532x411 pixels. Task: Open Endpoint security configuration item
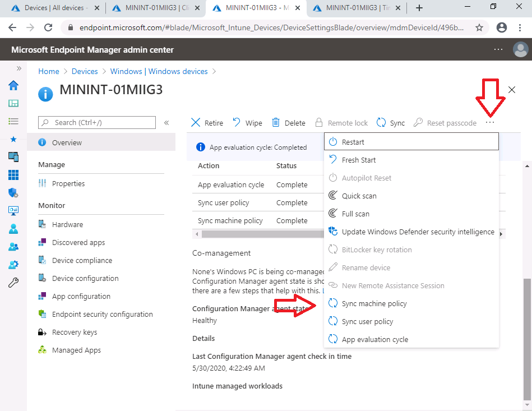click(101, 314)
